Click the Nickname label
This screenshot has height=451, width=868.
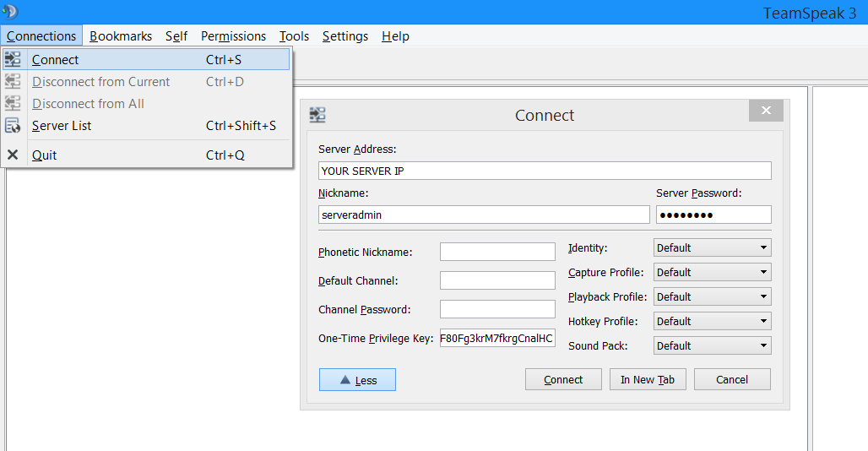pyautogui.click(x=343, y=193)
